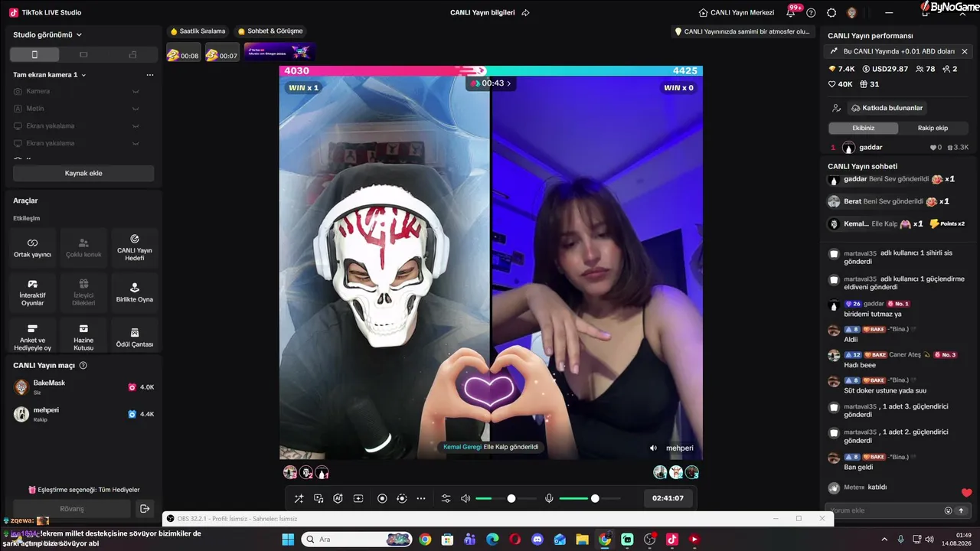Open Saatlik Sıralama tab
Viewport: 980px width, 551px height.
coord(198,31)
